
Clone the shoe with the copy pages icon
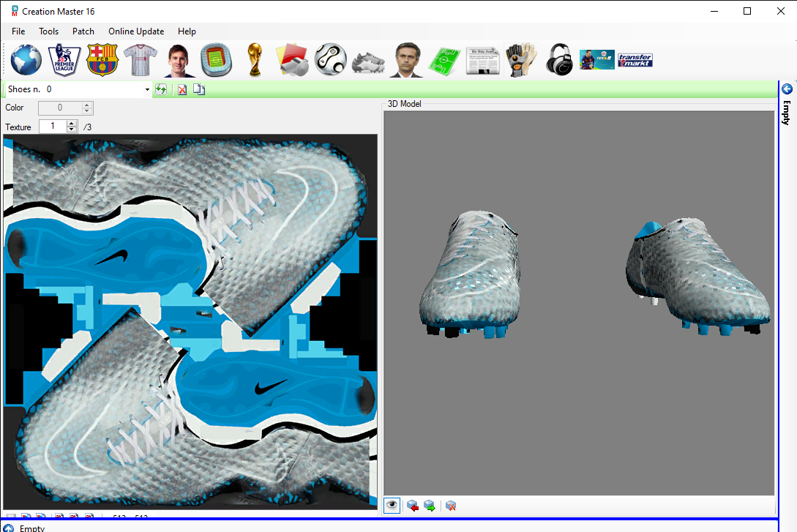point(199,89)
